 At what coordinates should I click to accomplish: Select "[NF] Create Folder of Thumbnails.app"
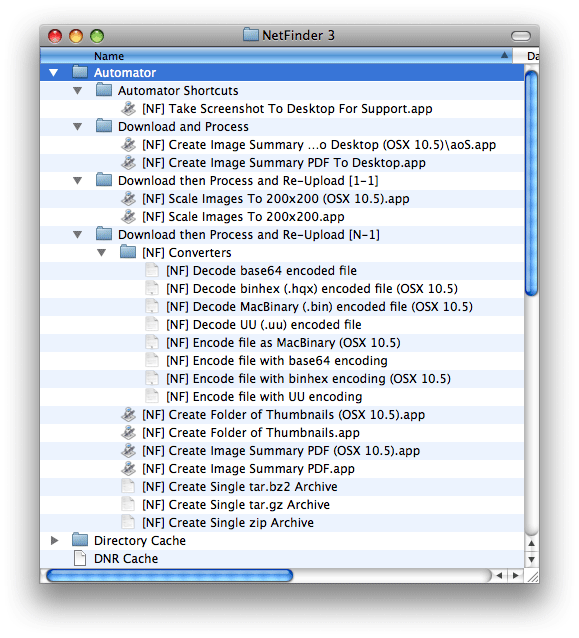[282, 432]
